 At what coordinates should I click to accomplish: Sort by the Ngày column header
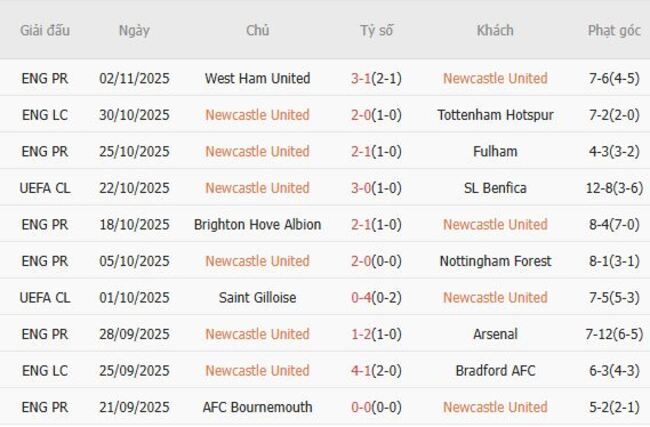pyautogui.click(x=134, y=30)
